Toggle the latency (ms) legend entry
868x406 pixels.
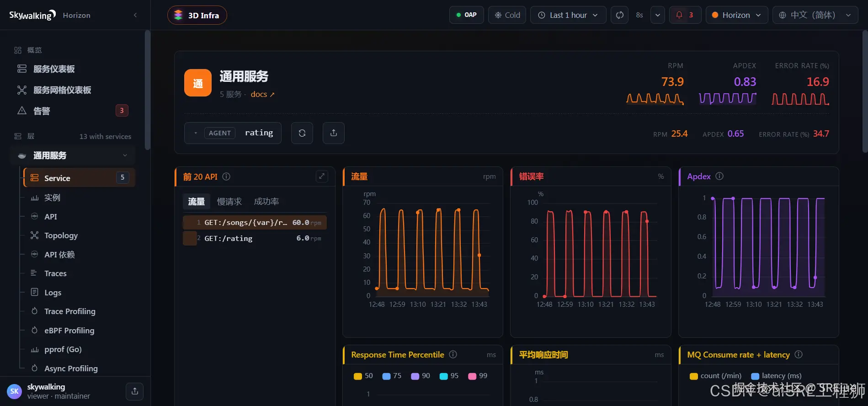777,376
